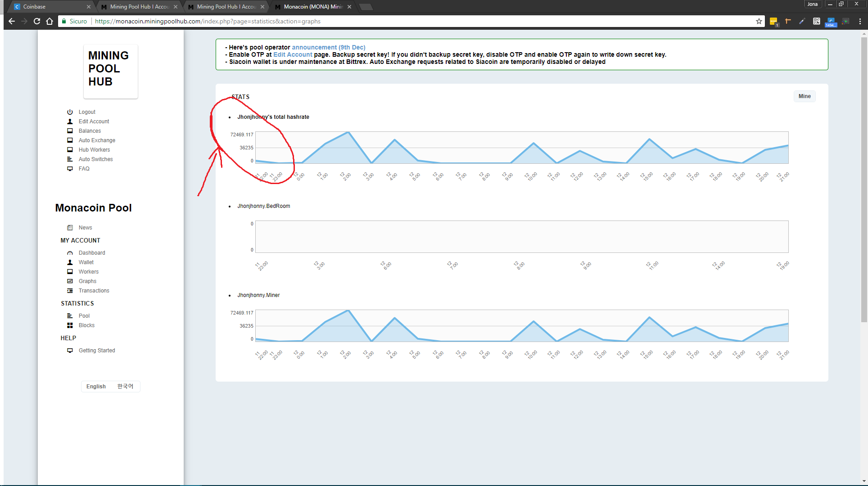This screenshot has width=868, height=486.
Task: Open the Wallet page
Action: point(86,262)
